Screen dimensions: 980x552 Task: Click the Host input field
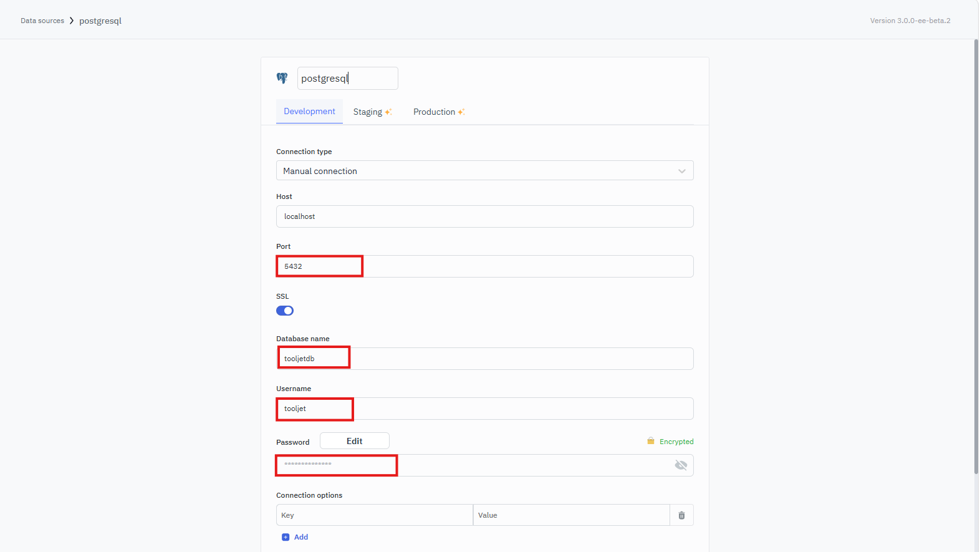coord(485,216)
